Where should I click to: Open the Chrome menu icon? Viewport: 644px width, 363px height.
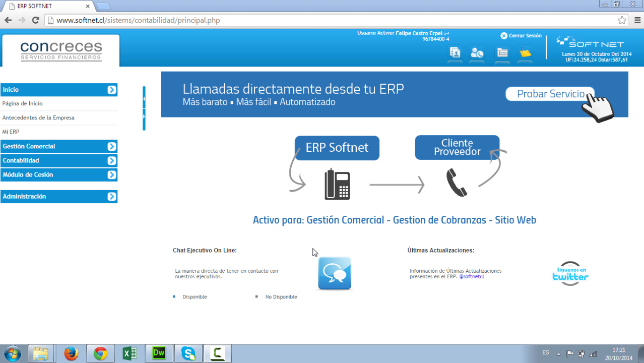pyautogui.click(x=637, y=20)
